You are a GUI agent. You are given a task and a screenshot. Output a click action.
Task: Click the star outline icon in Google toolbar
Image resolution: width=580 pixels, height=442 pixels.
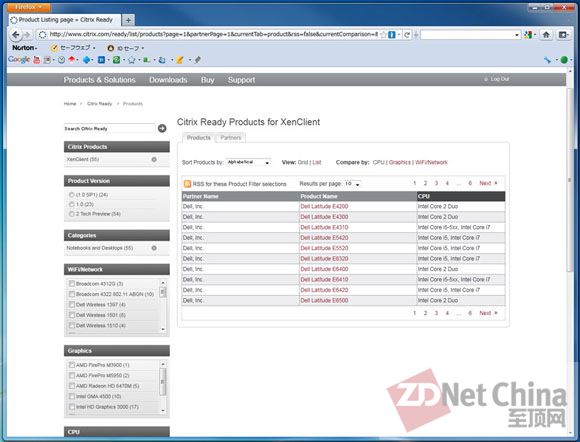131,60
